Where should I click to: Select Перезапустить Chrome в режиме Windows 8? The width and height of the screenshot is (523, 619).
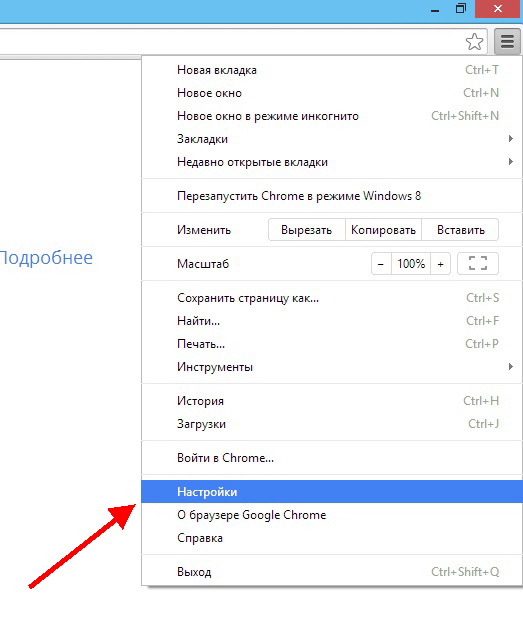click(332, 196)
